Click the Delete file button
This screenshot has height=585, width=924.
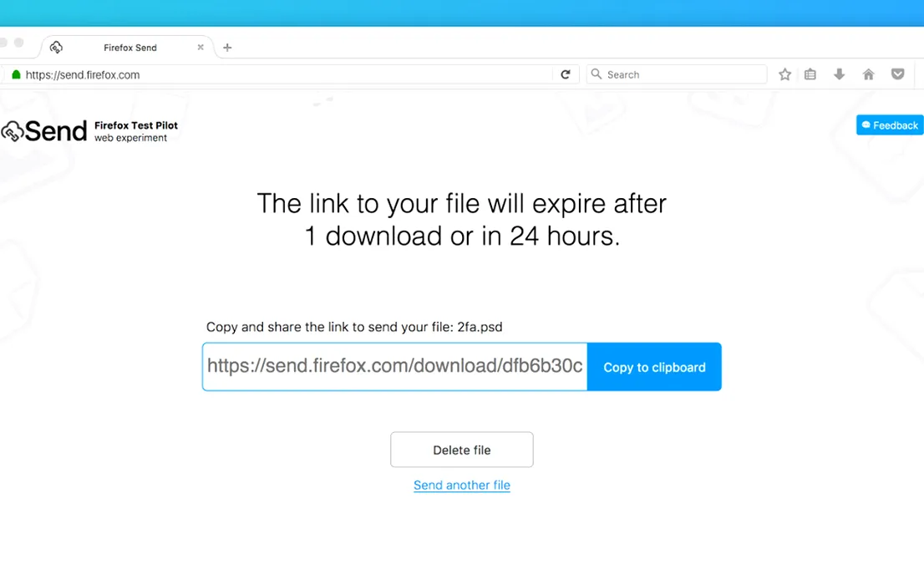461,450
